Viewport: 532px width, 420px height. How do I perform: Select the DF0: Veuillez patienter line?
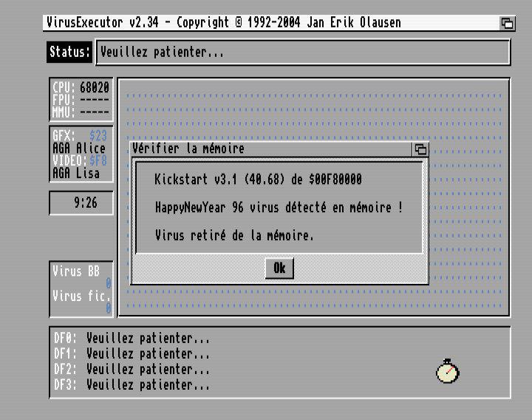(132, 338)
